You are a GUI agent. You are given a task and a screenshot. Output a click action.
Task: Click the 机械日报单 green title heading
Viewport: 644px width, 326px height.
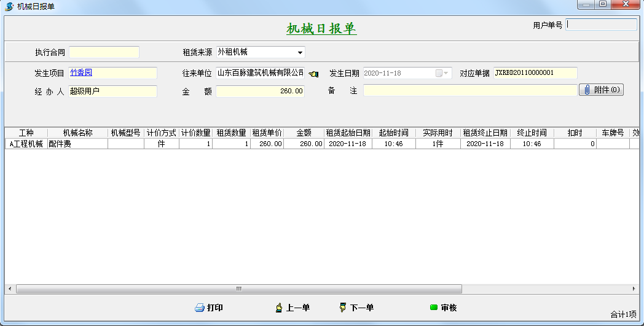(x=321, y=28)
